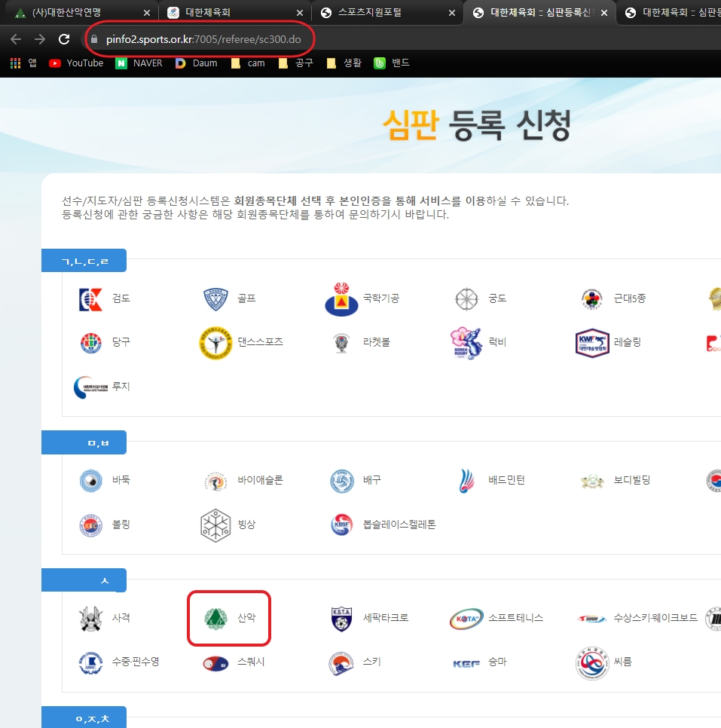721x728 pixels.
Task: Open the 앱 apps bookmark shortcut
Action: pos(23,63)
